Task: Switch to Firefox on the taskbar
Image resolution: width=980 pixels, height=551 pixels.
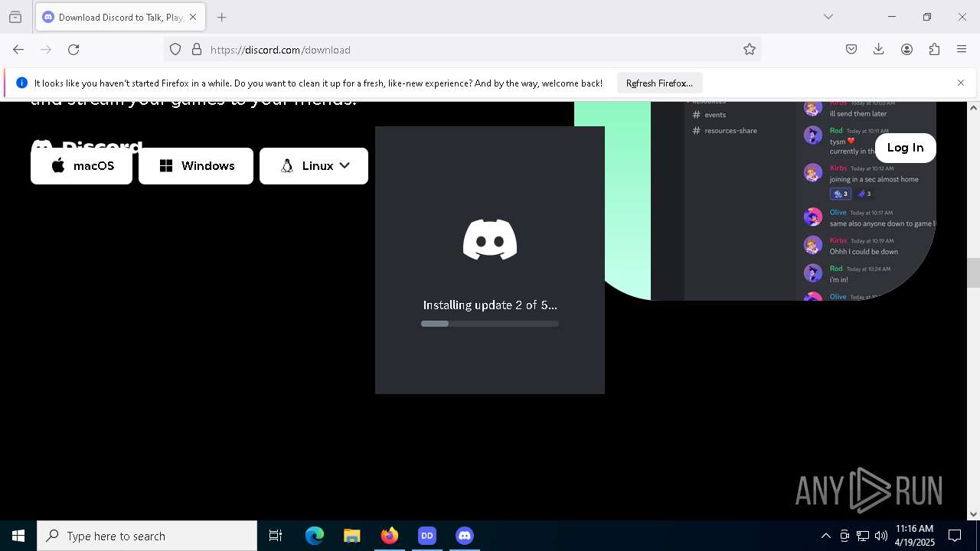Action: point(390,536)
